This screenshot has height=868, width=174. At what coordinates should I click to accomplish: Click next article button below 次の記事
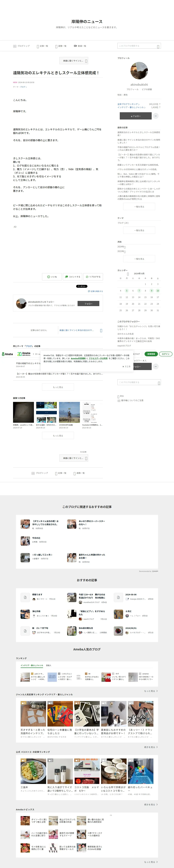coord(74,458)
